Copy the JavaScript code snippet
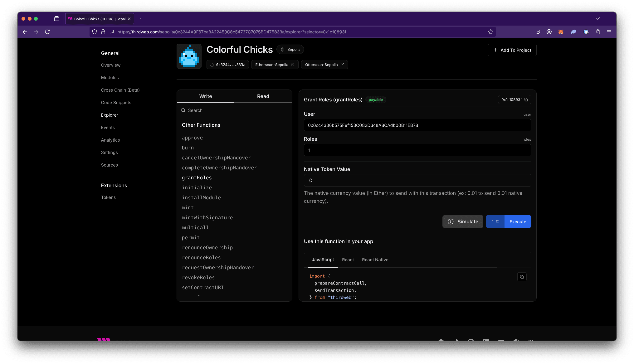 click(522, 277)
